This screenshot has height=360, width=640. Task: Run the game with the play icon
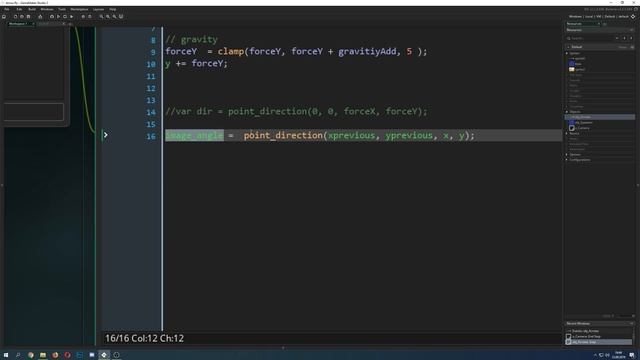click(x=71, y=17)
